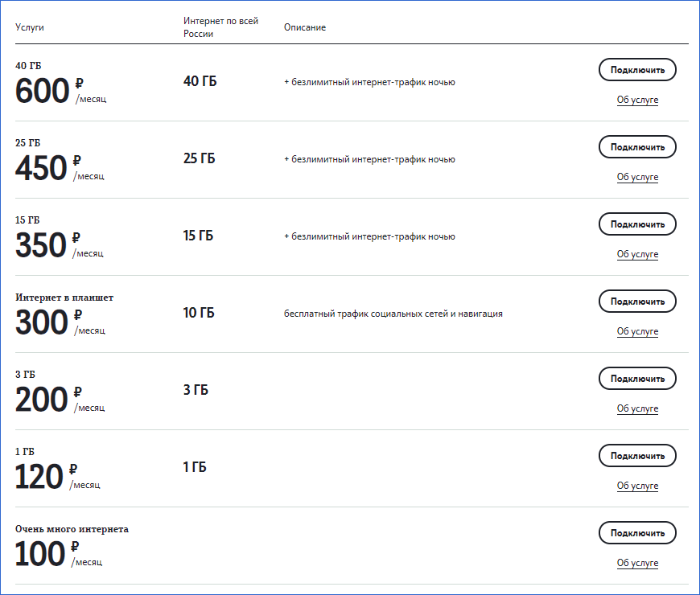
Task: Open Об услуге link for 15 ГБ plan
Action: click(x=637, y=254)
